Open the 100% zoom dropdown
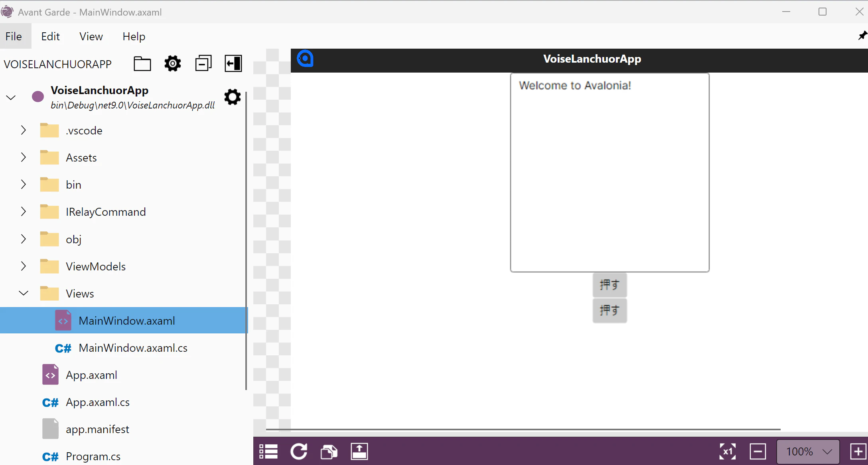Viewport: 868px width, 465px height. [x=808, y=451]
